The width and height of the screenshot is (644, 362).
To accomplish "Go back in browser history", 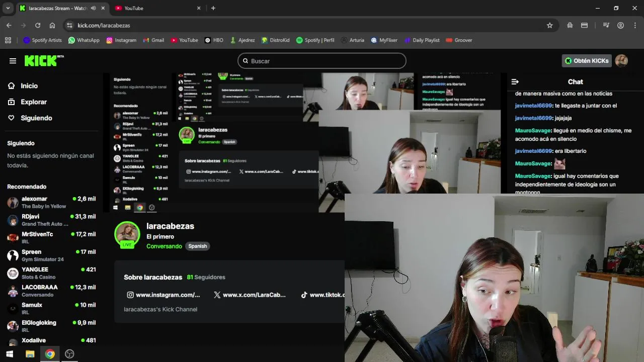I will point(9,25).
